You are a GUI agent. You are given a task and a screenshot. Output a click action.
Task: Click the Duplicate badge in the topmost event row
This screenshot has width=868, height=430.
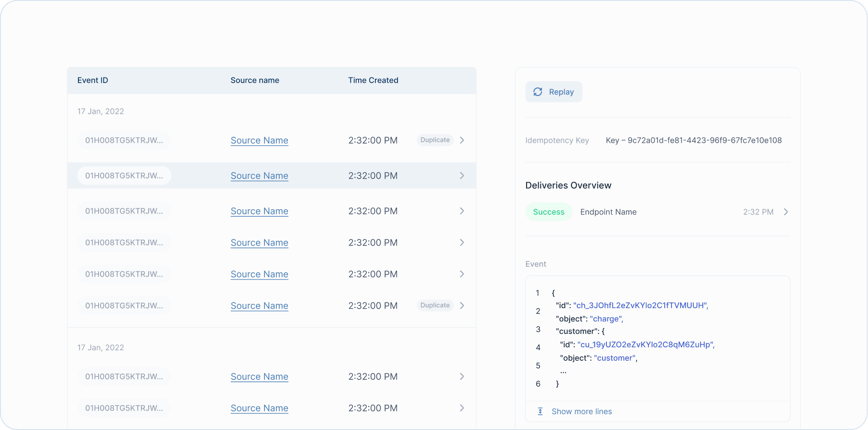tap(435, 140)
